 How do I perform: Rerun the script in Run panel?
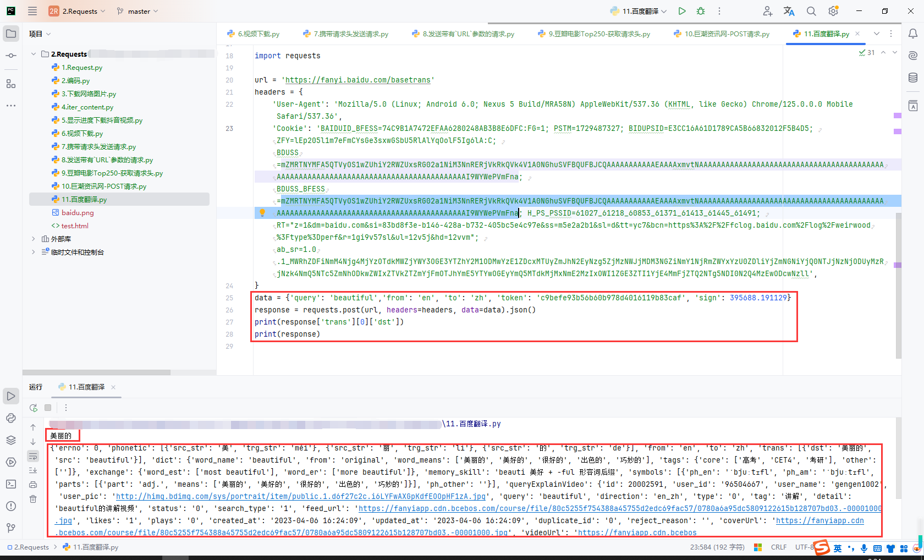click(34, 408)
